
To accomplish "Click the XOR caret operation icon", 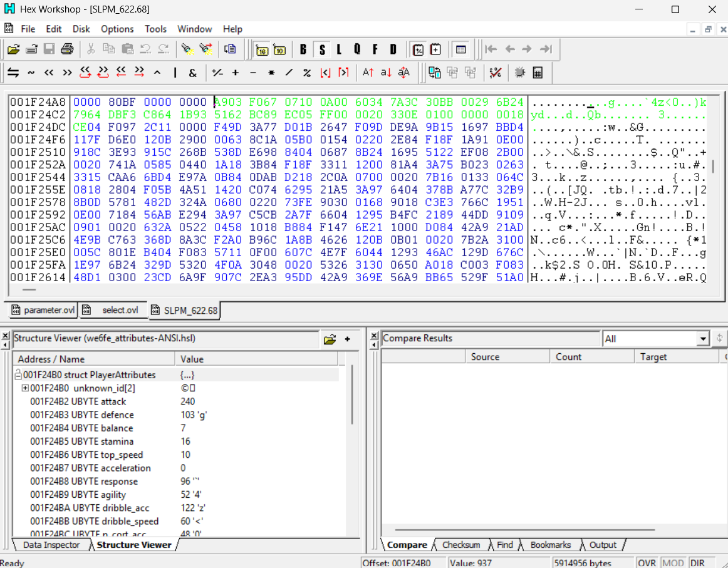I will click(x=157, y=73).
